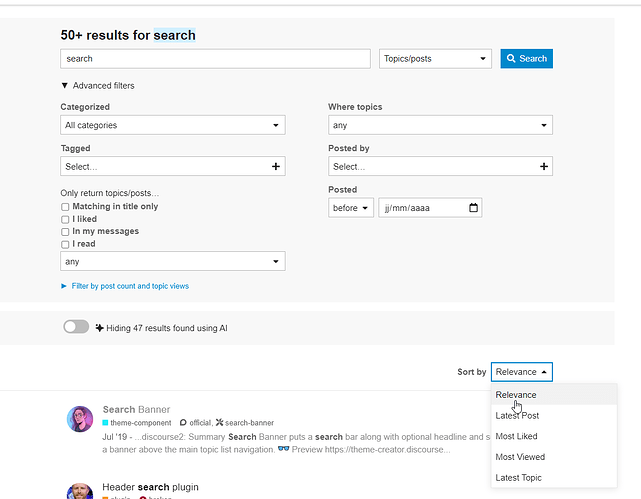Open the Search Banner topic result
The height and width of the screenshot is (499, 641).
click(x=136, y=409)
